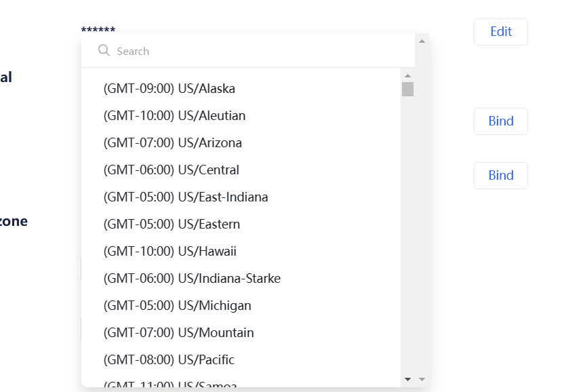Image resolution: width=562 pixels, height=392 pixels.
Task: Select the US/Eastern timezone option
Action: tap(172, 224)
